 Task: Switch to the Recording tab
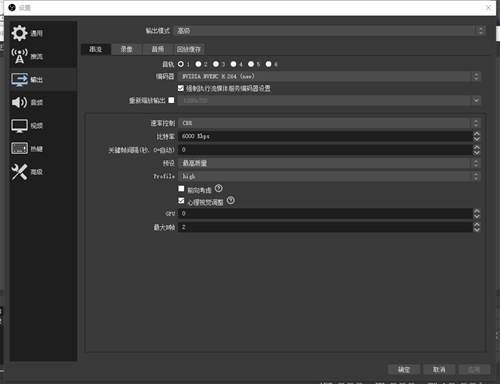pyautogui.click(x=126, y=49)
